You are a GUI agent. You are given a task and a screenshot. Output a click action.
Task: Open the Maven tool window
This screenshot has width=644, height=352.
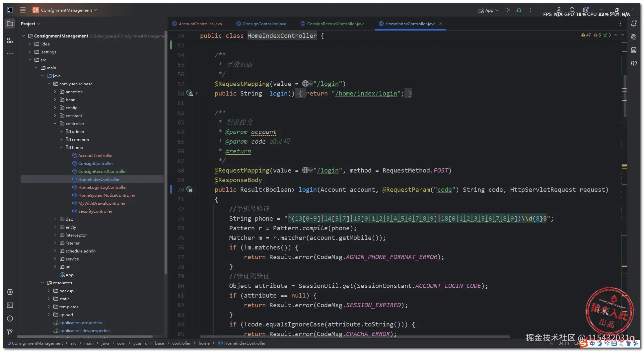634,63
